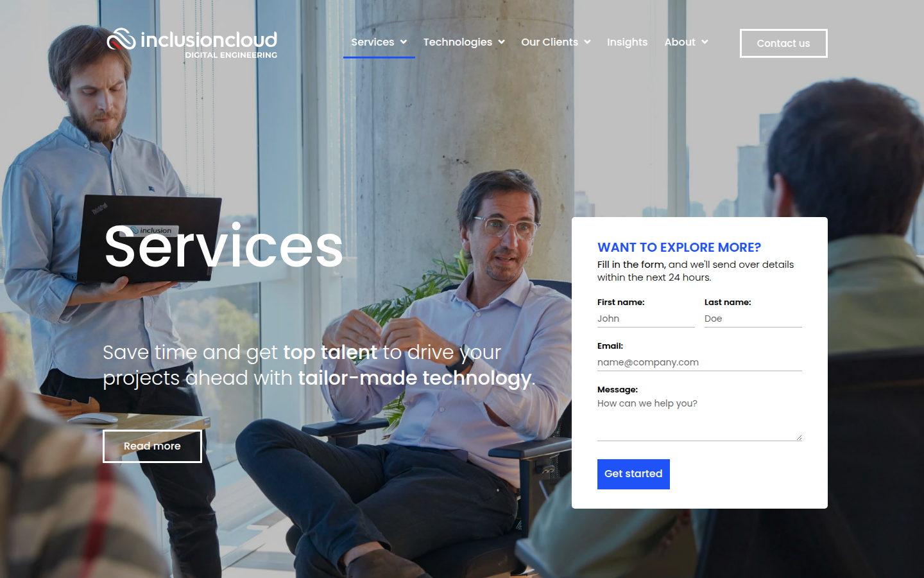Open the Our Clients dropdown chevron
924x578 pixels.
click(587, 42)
